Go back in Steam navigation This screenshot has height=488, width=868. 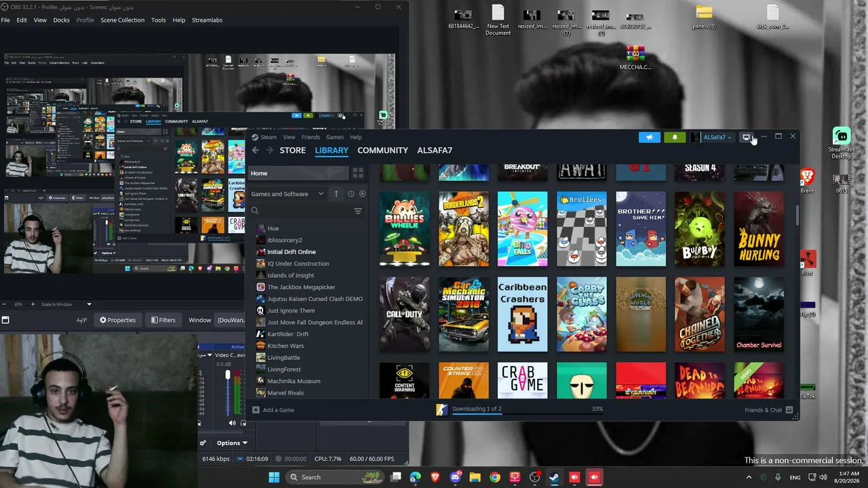[x=255, y=150]
